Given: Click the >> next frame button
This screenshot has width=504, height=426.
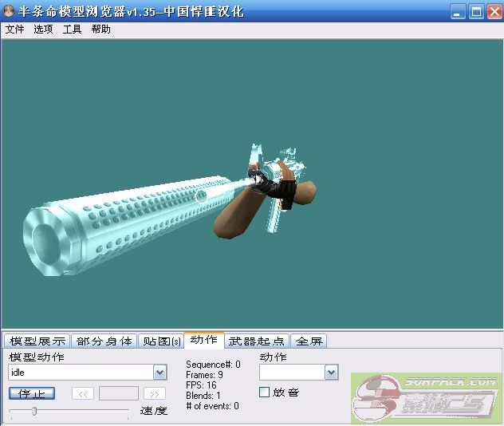Looking at the screenshot, I should (155, 393).
